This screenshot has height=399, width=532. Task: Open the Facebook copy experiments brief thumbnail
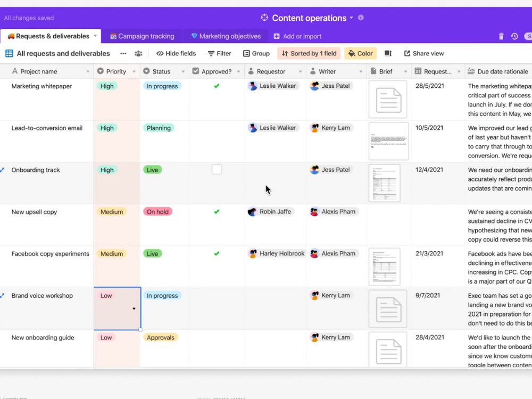[385, 267]
